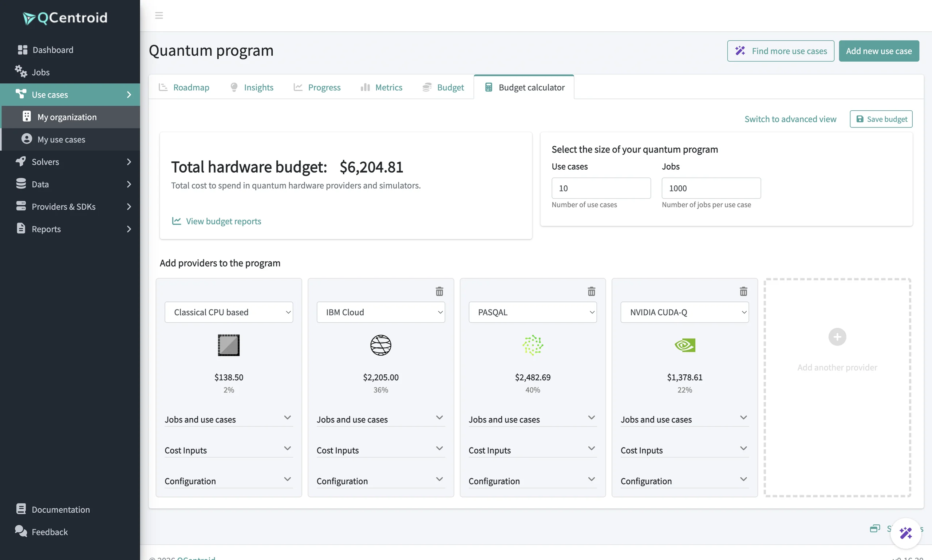Expand the Solvers sidebar menu
The height and width of the screenshot is (560, 932).
[x=70, y=162]
